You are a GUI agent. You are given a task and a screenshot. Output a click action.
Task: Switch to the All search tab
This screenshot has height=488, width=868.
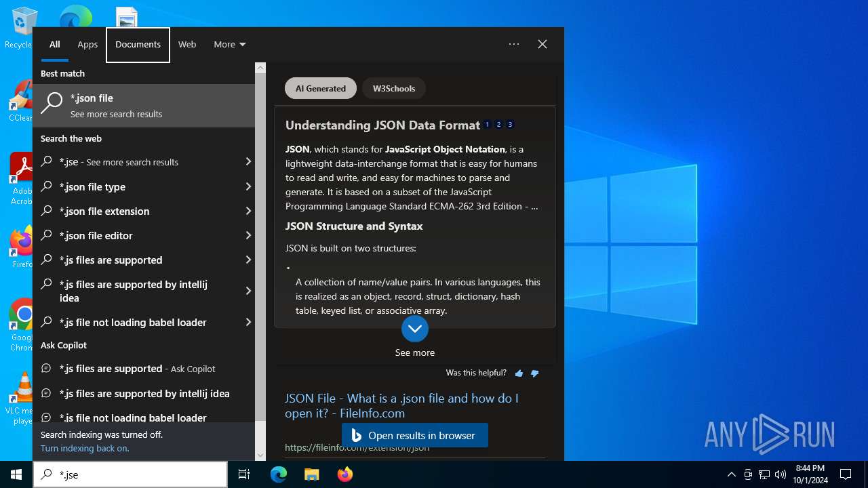tap(55, 44)
